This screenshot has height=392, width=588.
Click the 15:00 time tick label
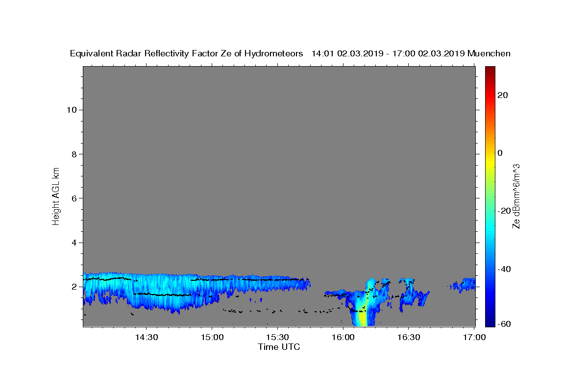click(x=212, y=338)
